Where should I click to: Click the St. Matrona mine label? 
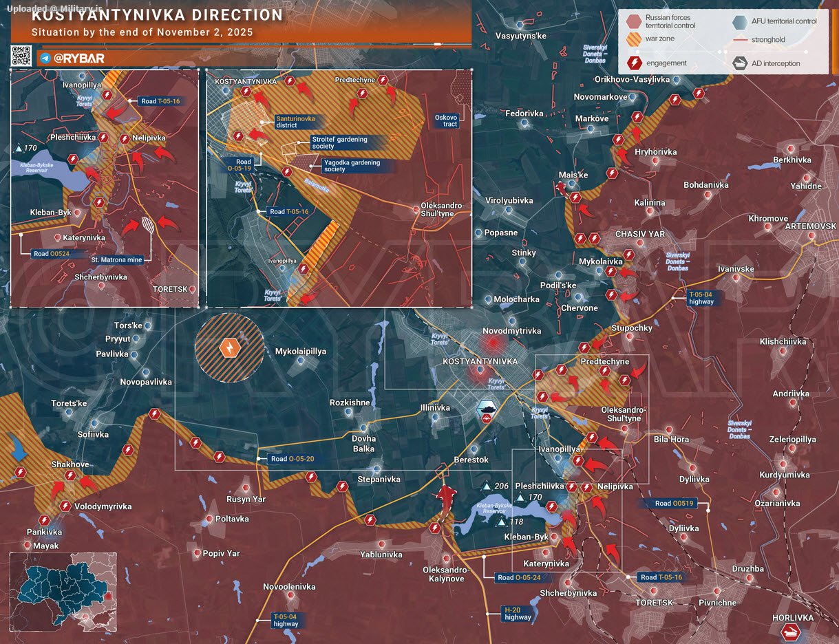pyautogui.click(x=117, y=261)
